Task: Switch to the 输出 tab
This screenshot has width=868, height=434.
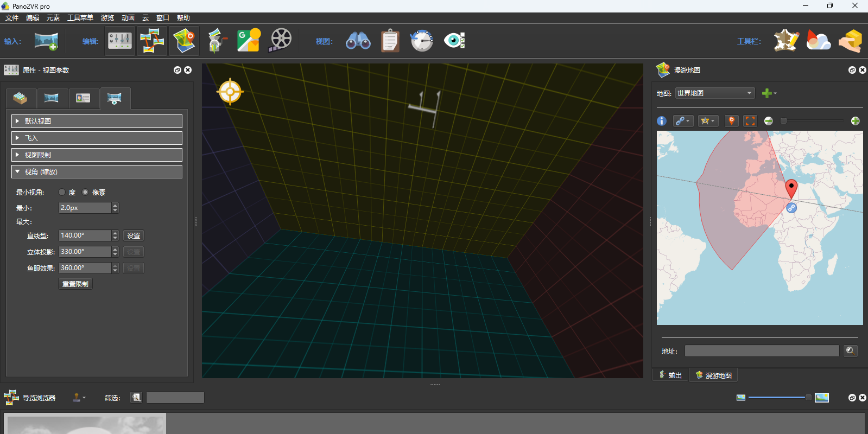Action: pos(670,375)
